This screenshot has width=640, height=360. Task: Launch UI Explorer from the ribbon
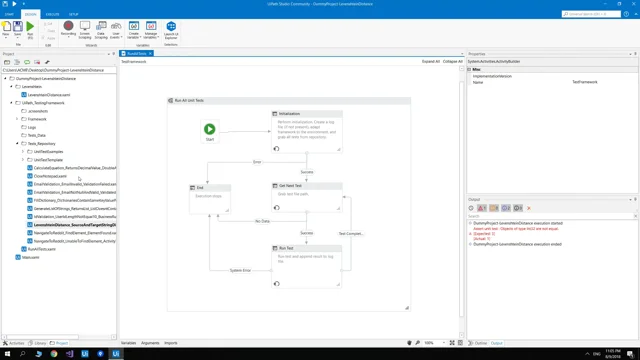click(171, 31)
